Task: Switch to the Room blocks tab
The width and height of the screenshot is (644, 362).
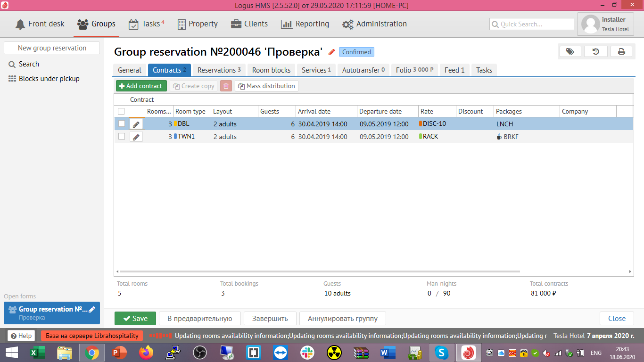Action: click(272, 70)
